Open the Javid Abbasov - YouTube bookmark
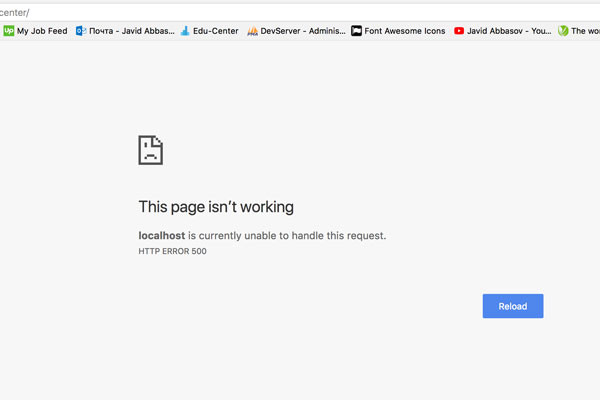600x400 pixels. [502, 31]
